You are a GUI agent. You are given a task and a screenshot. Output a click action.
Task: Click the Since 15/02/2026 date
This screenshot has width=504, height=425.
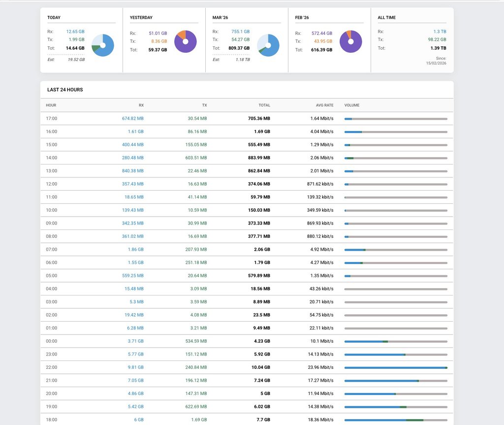click(x=436, y=63)
